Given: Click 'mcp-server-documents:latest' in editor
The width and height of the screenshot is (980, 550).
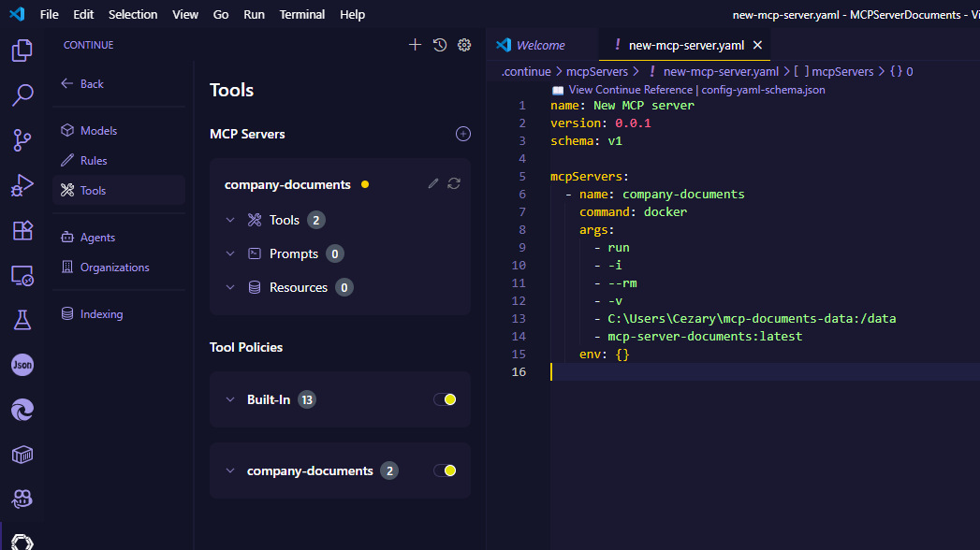Looking at the screenshot, I should click(x=705, y=337).
